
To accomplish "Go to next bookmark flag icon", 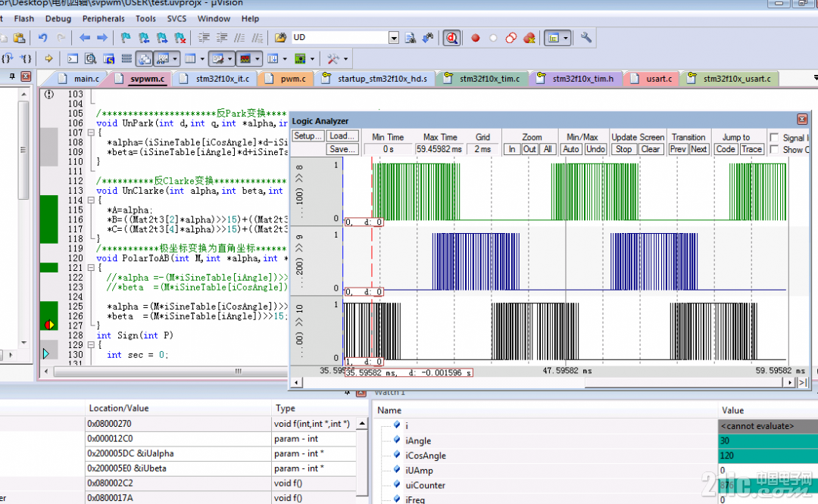I will pyautogui.click(x=162, y=38).
